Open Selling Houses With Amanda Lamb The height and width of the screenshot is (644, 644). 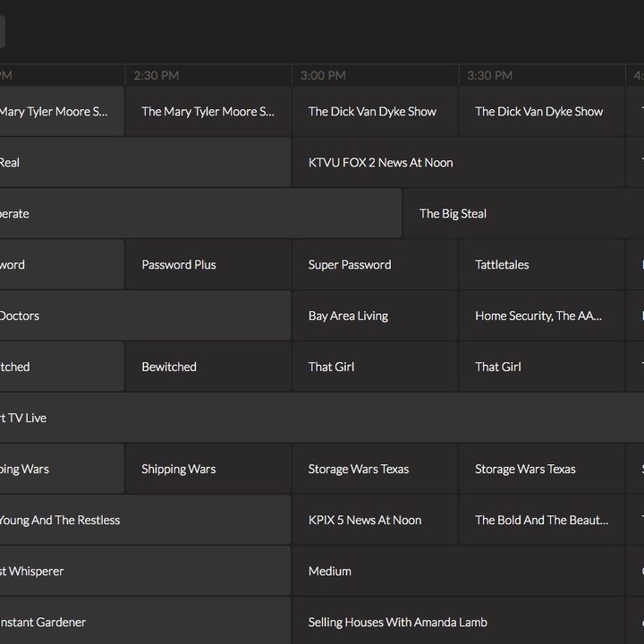(x=458, y=621)
